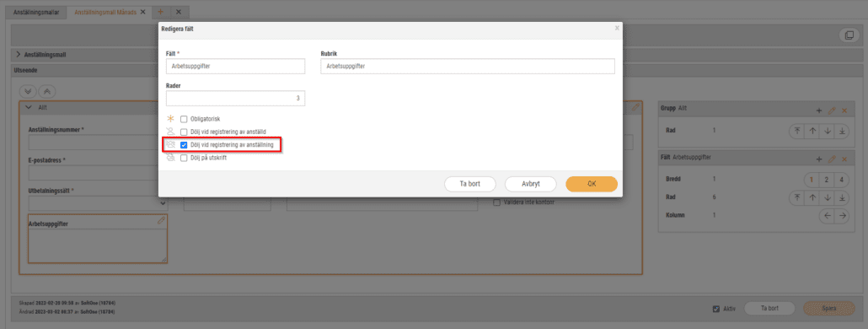Image resolution: width=868 pixels, height=329 pixels.
Task: Enable Dölj vid registrering av anställd
Action: [185, 132]
